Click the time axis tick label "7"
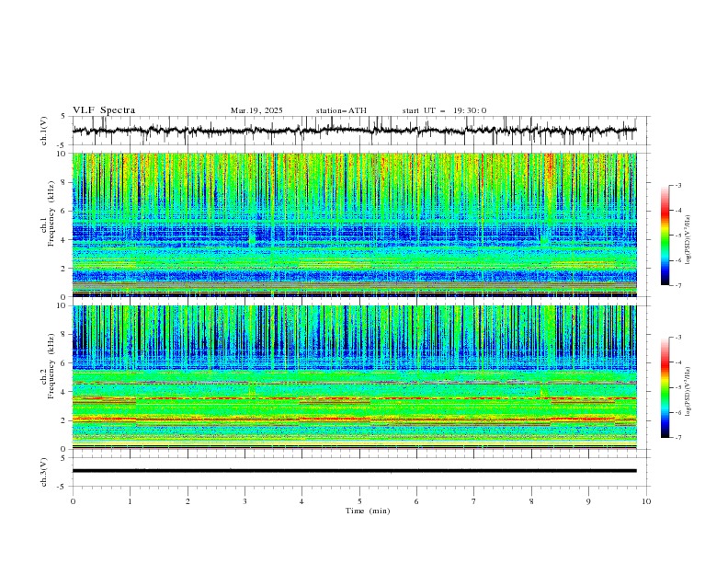The image size is (728, 563). (x=474, y=501)
